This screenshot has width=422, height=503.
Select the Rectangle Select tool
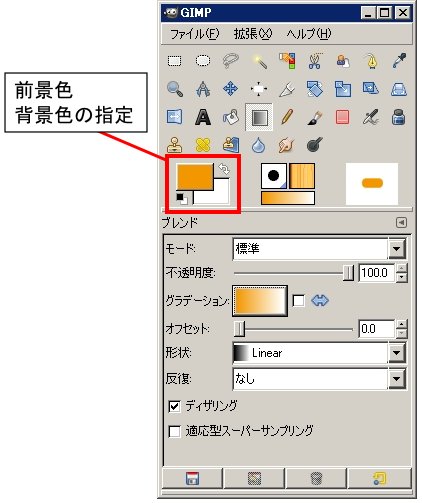click(x=175, y=61)
